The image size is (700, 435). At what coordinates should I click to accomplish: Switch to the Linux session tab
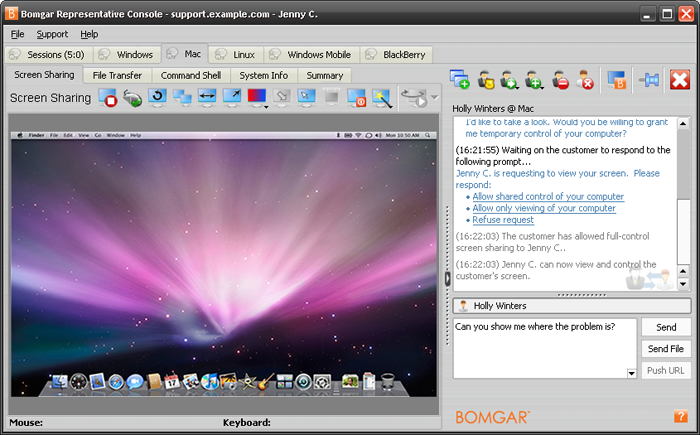(236, 54)
